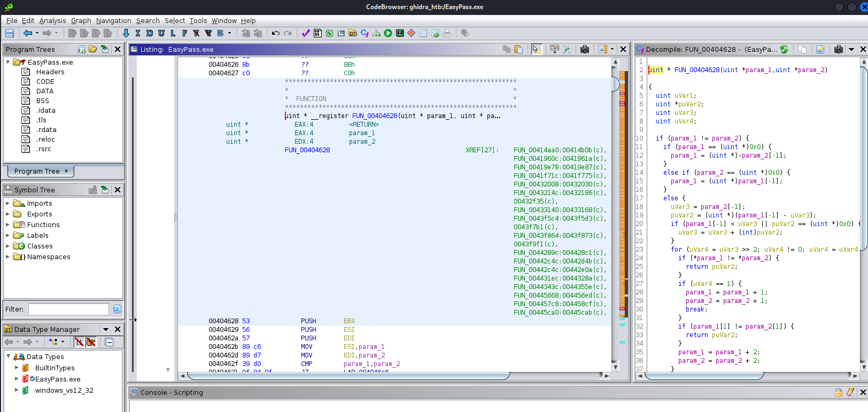The height and width of the screenshot is (412, 868).
Task: Open the Data Type Manager dropdown menu arrow
Action: click(106, 329)
